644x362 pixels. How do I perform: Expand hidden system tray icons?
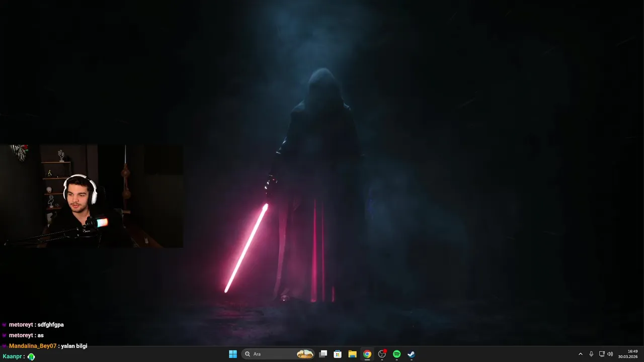[x=580, y=354]
